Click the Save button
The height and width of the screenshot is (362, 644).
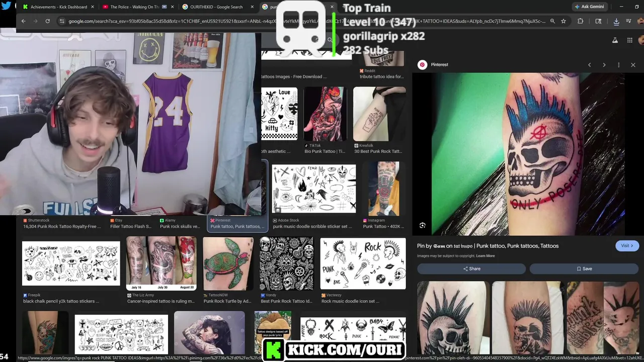(x=584, y=268)
